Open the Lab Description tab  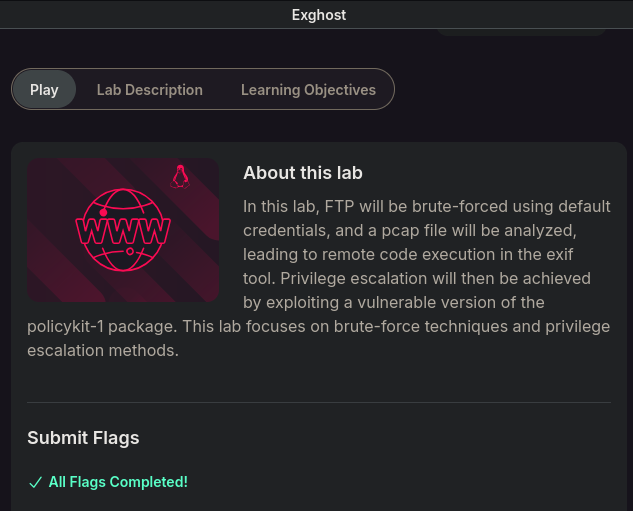pyautogui.click(x=149, y=89)
